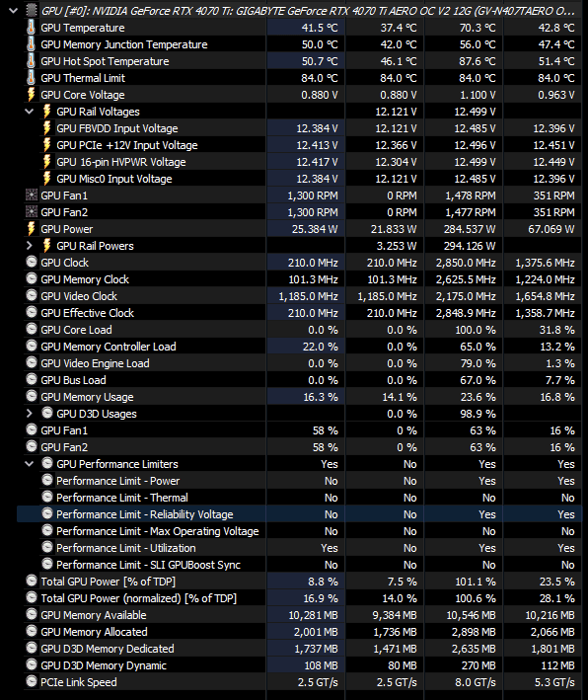This screenshot has width=588, height=700.
Task: Collapse the GPU Rail Voltages group
Action: pos(30,112)
